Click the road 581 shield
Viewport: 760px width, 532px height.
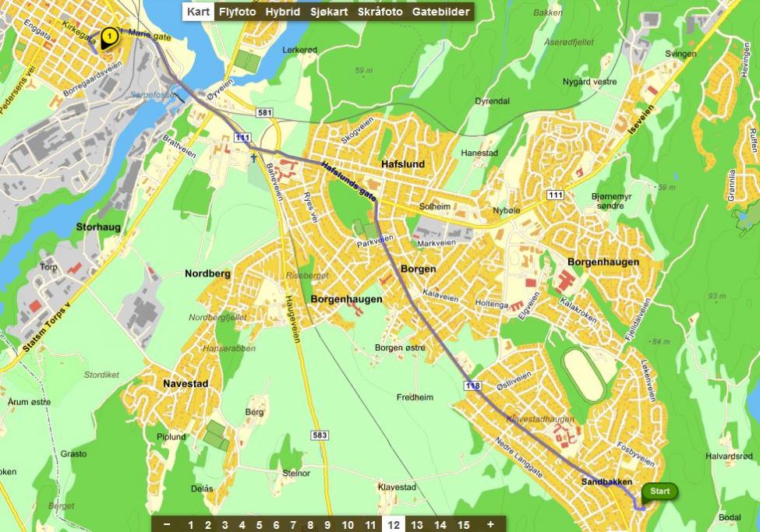tap(264, 112)
